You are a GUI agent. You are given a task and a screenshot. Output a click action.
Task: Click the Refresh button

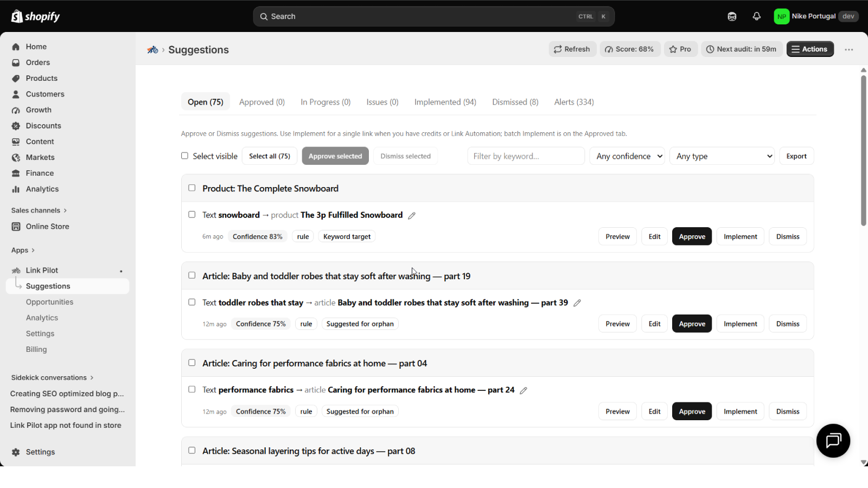[x=572, y=49]
